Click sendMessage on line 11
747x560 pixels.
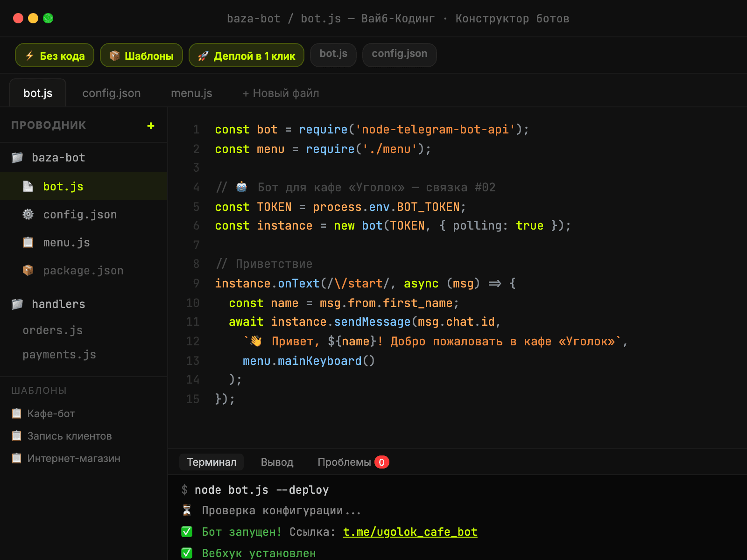pos(372,322)
